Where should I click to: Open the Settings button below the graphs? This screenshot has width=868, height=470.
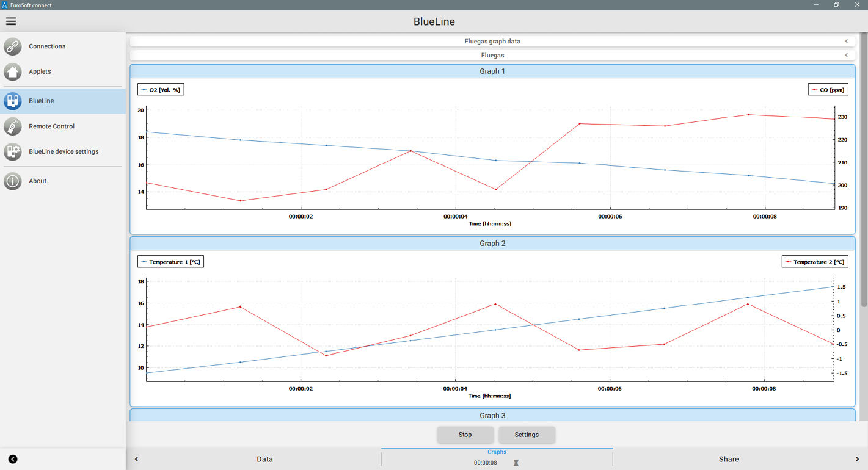pos(527,435)
